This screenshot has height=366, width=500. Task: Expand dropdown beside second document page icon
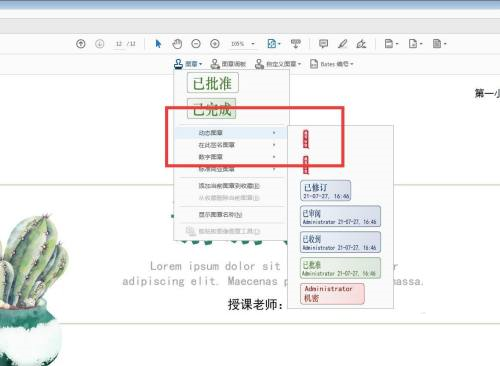tap(421, 44)
